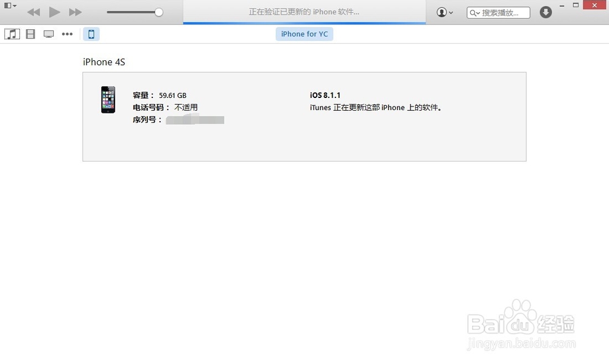Skip to previous track
The height and width of the screenshot is (364, 609).
(33, 12)
